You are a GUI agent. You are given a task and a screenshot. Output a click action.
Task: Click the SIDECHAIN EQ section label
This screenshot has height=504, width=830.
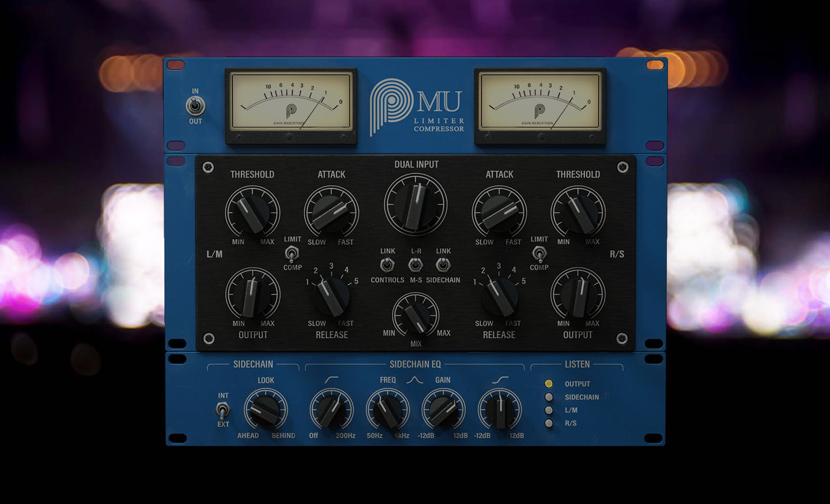point(415,364)
